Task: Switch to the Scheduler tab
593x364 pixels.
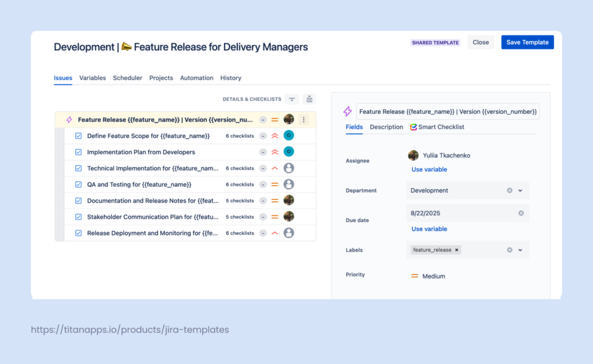Action: [x=127, y=78]
